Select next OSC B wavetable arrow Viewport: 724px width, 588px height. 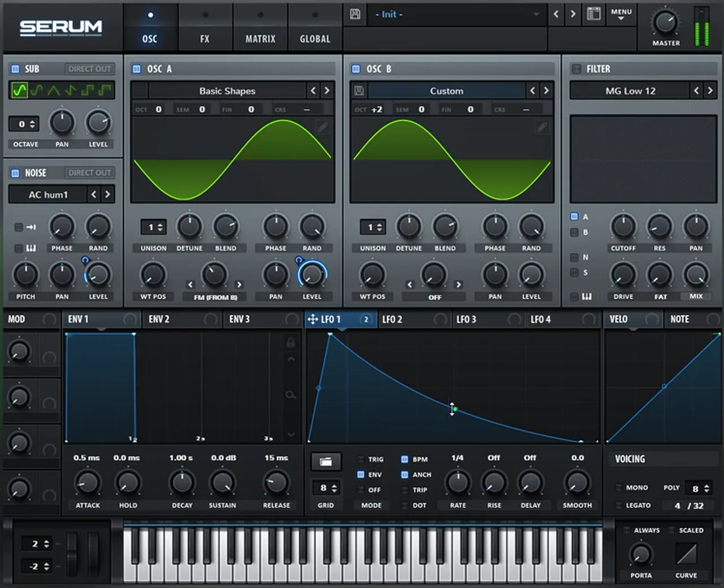[x=546, y=90]
